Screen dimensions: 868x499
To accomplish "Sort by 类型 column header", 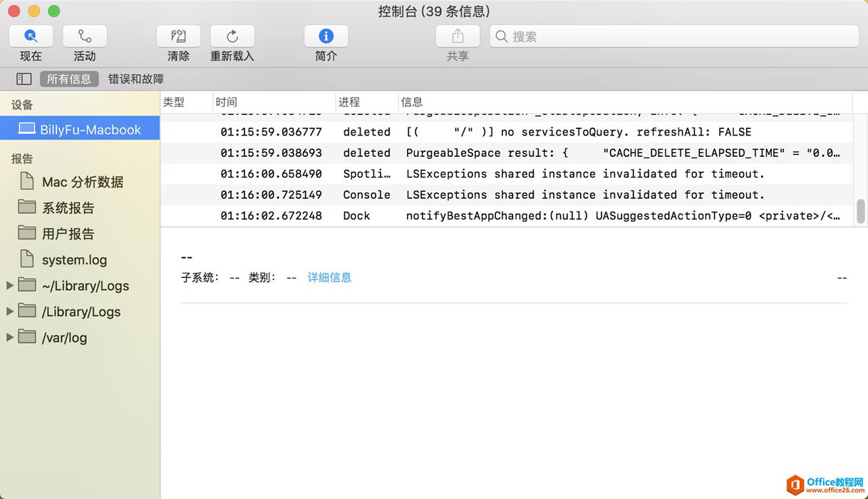I will pos(186,102).
